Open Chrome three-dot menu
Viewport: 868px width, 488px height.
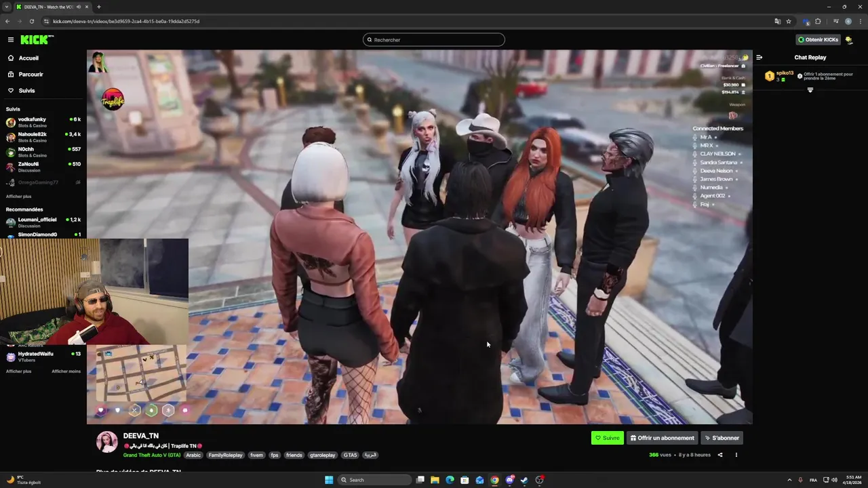point(860,21)
